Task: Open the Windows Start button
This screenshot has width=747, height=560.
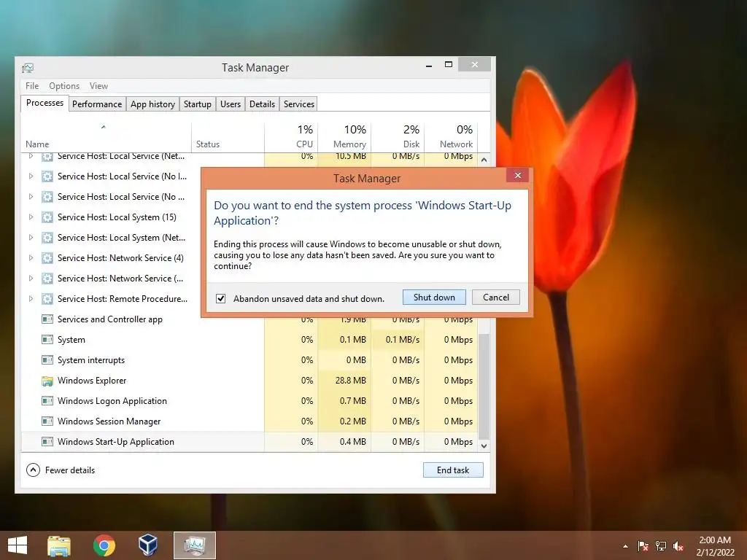Action: tap(18, 545)
